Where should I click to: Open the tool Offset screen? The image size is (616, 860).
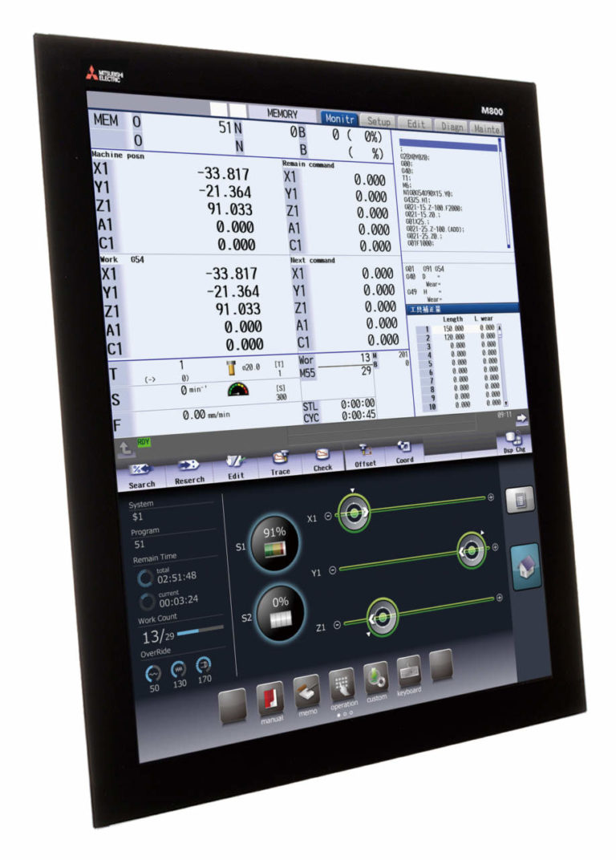coord(365,455)
